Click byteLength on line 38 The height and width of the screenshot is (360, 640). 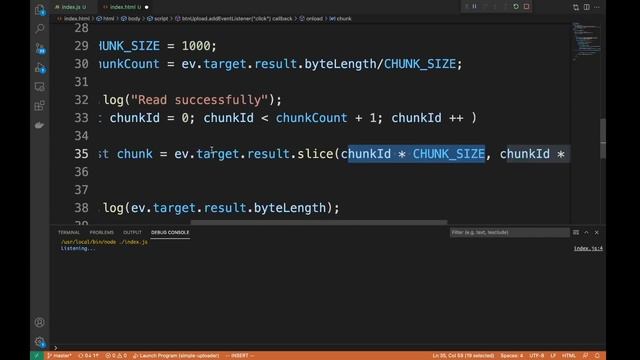coord(290,208)
